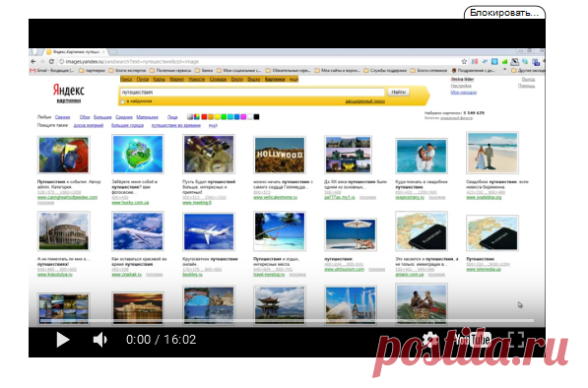The width and height of the screenshot is (588, 388).
Task: Switch to Яндекс.Картинки browser tab
Action: click(76, 52)
